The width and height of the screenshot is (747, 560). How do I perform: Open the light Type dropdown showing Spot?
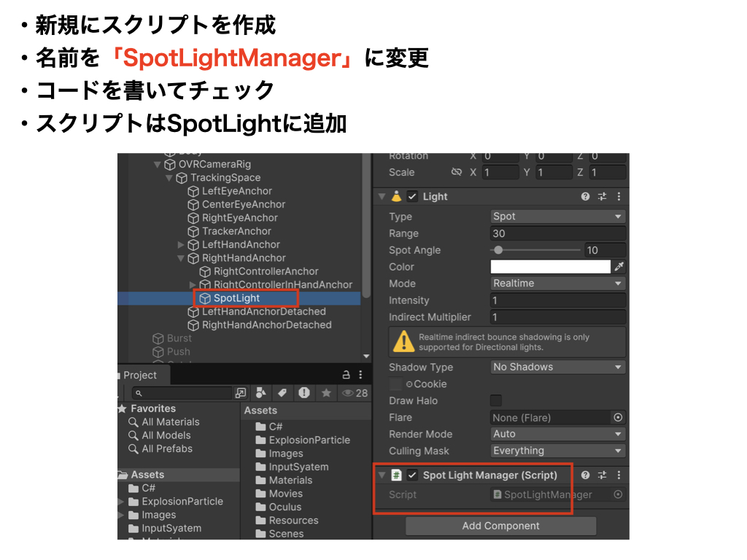tap(558, 217)
